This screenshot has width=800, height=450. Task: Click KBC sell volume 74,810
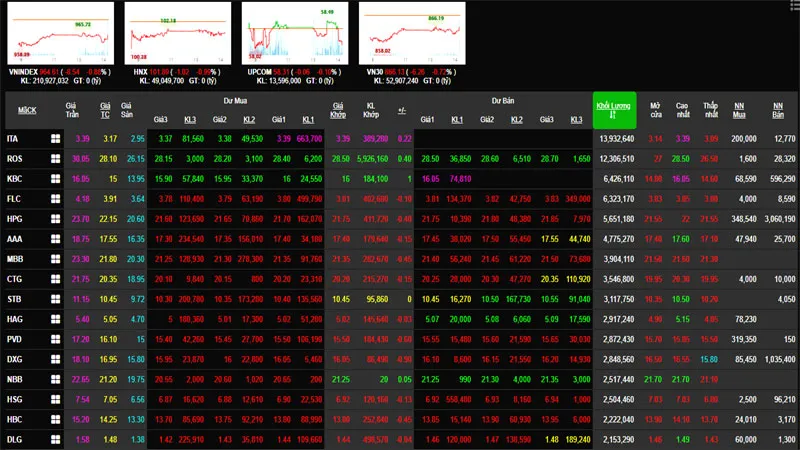click(x=460, y=179)
